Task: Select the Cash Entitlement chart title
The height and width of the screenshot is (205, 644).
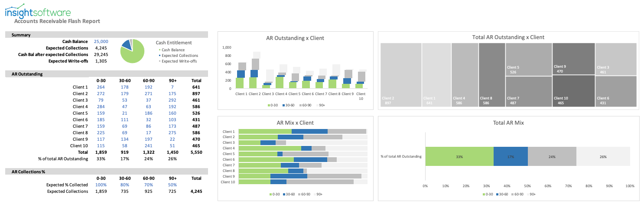Action: pyautogui.click(x=173, y=43)
